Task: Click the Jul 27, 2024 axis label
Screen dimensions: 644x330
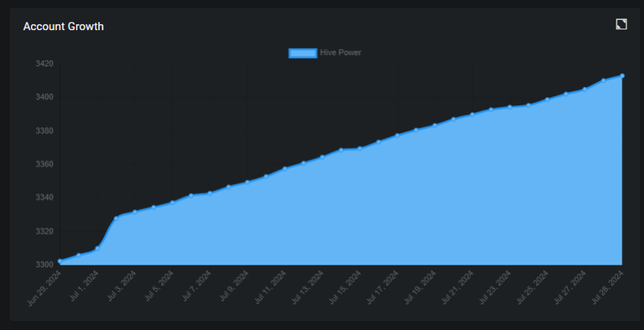Action: [569, 287]
